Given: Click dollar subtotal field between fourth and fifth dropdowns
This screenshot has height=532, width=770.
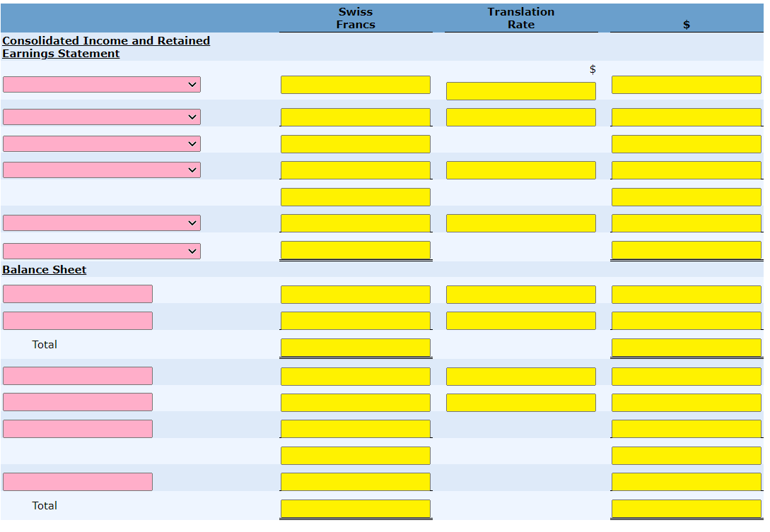Looking at the screenshot, I should point(687,197).
